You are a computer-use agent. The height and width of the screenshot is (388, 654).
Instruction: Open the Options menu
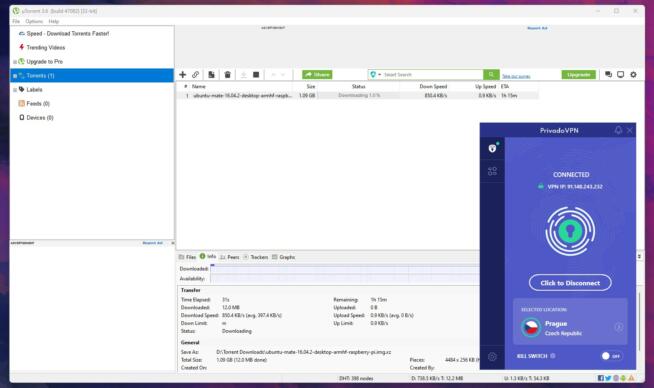point(34,21)
